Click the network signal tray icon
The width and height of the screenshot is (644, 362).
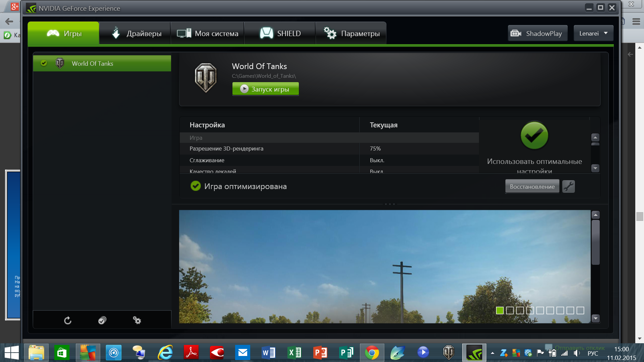(x=565, y=353)
